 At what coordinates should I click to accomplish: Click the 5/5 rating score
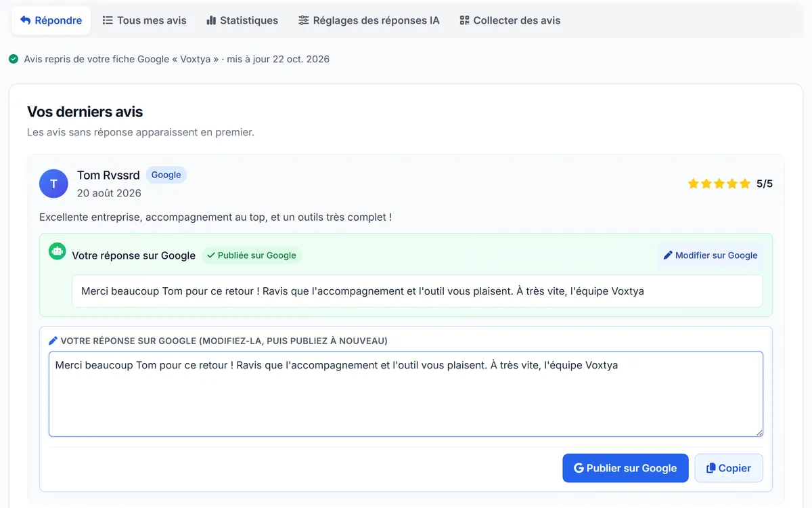[765, 184]
